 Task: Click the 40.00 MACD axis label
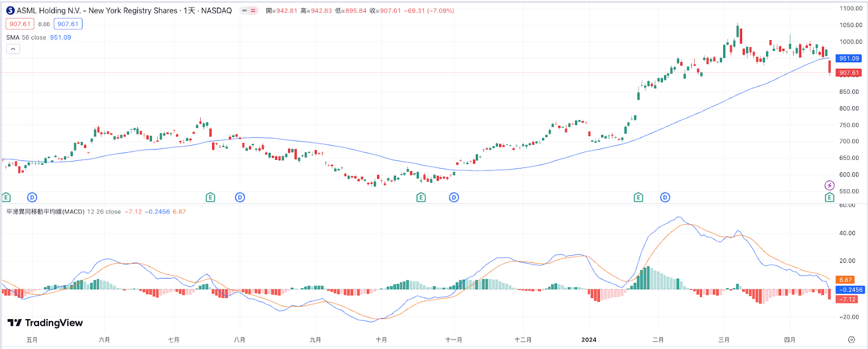click(x=847, y=233)
